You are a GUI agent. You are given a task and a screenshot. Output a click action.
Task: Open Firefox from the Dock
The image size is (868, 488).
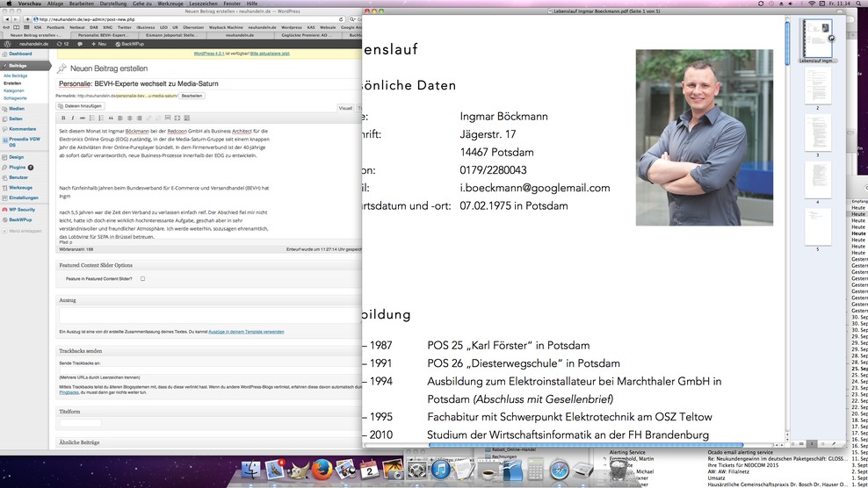322,470
